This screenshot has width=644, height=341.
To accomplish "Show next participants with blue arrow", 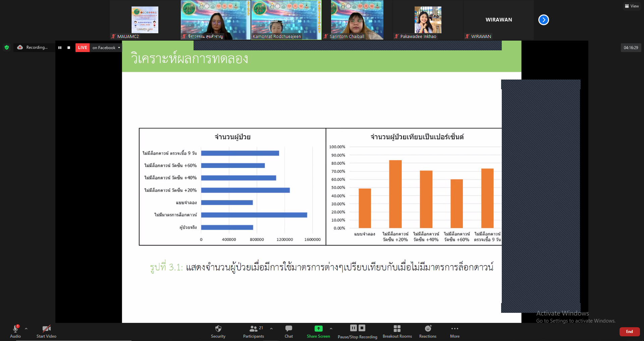I will click(x=543, y=20).
